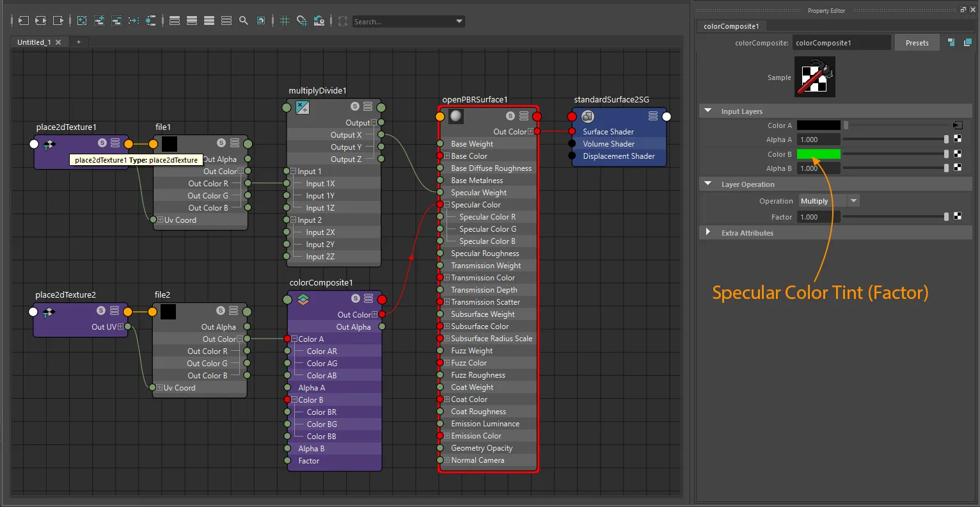Click the output connections toolbar icon
This screenshot has width=980, height=507.
point(58,21)
